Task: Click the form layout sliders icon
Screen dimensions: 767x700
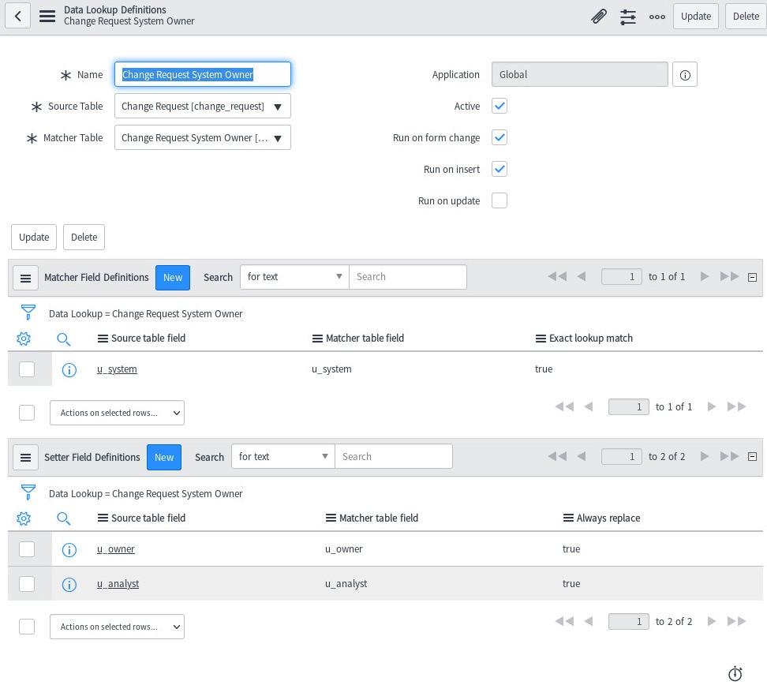Action: (628, 16)
